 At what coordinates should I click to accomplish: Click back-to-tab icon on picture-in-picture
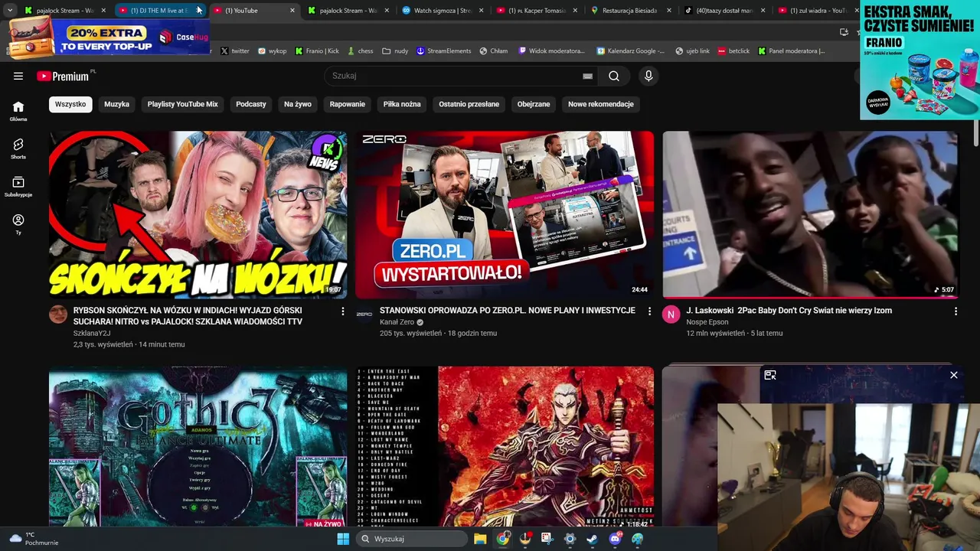point(770,375)
